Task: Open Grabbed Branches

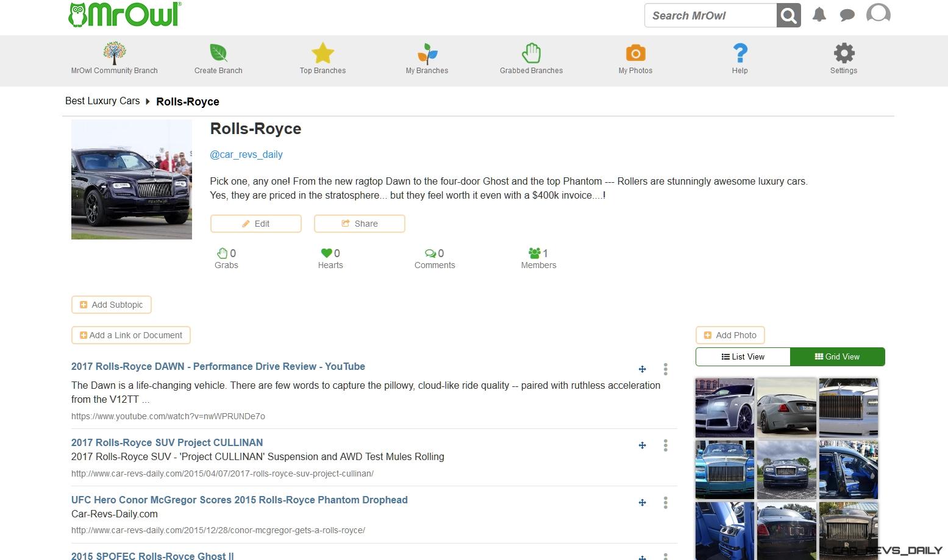Action: tap(531, 58)
